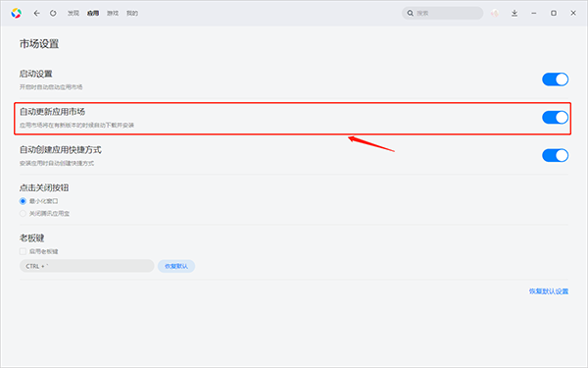Click the 恢复默认 button
The width and height of the screenshot is (588, 368).
176,266
